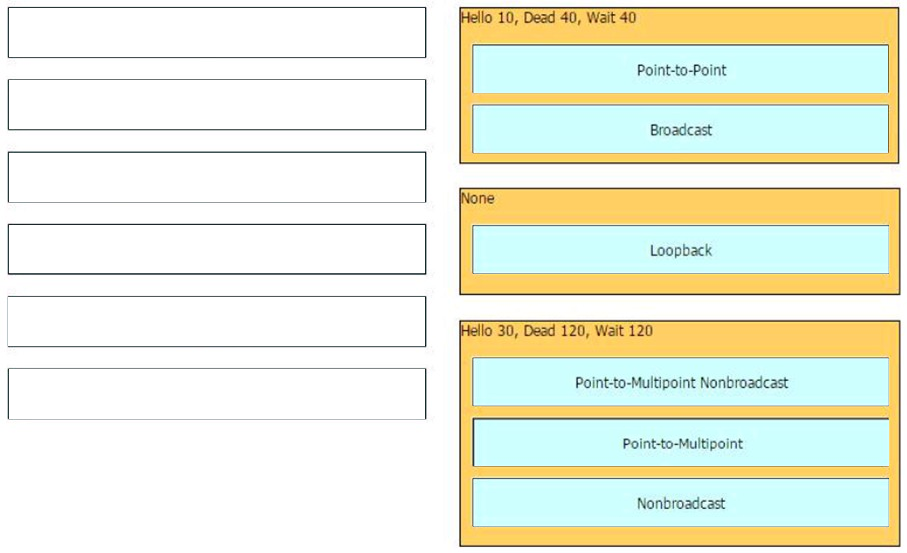Select the Nonbroadcast item
The height and width of the screenshot is (553, 907).
(680, 503)
